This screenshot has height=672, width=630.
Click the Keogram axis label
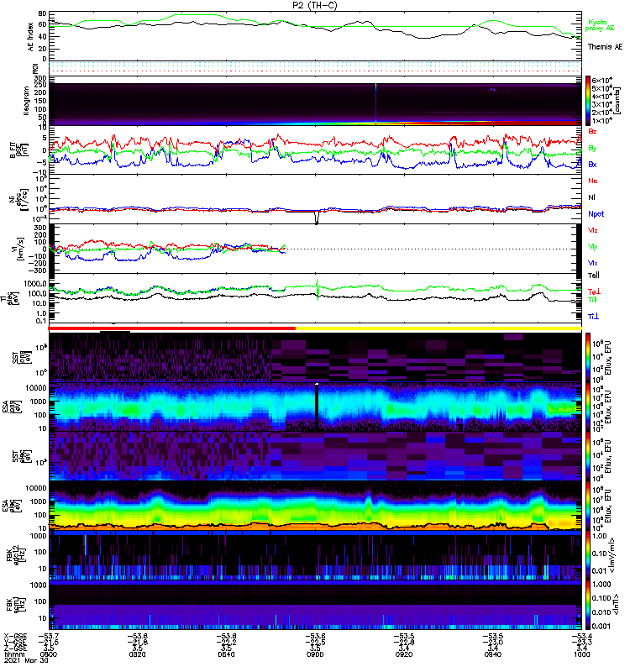(27, 101)
